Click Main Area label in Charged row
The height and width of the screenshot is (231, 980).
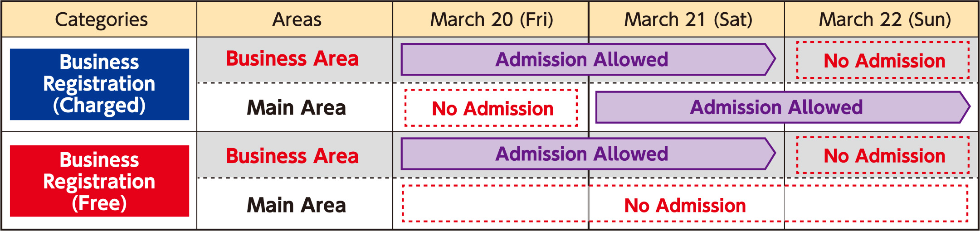coord(296,108)
